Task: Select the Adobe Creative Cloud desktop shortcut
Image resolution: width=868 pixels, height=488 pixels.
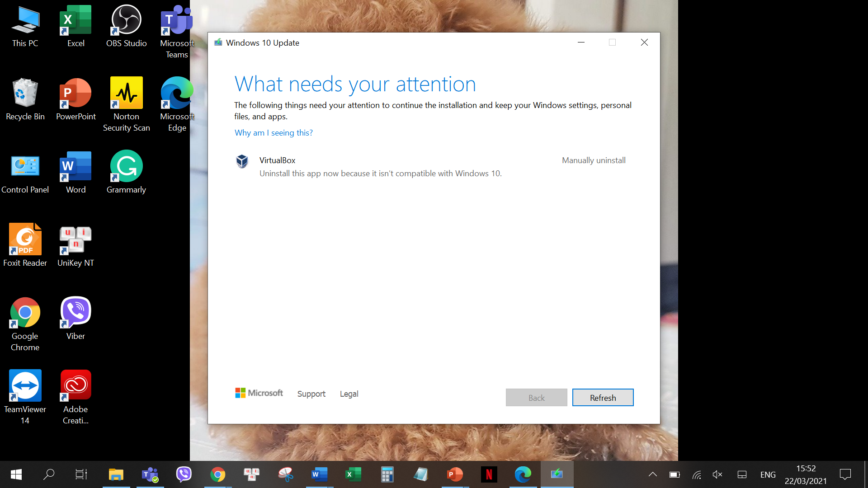Action: tap(75, 398)
